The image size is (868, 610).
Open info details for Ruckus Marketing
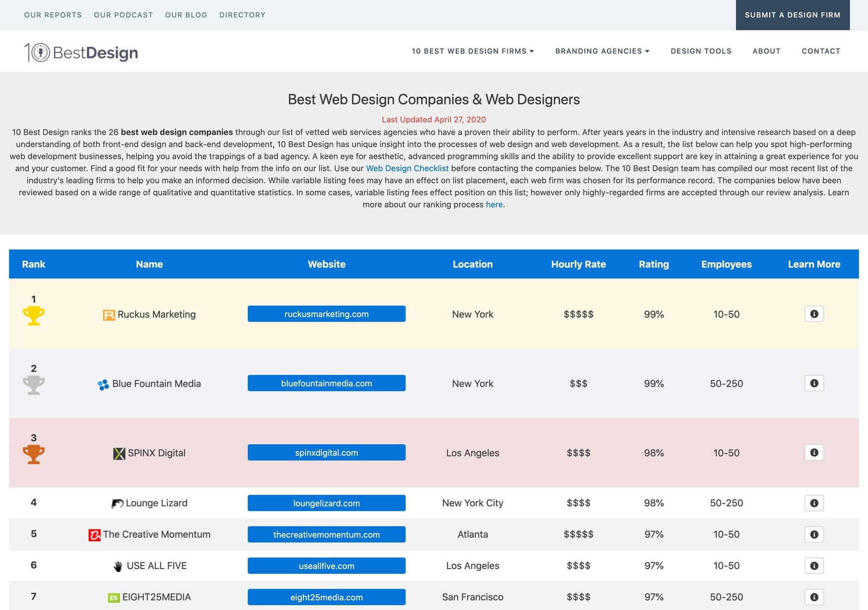tap(814, 313)
